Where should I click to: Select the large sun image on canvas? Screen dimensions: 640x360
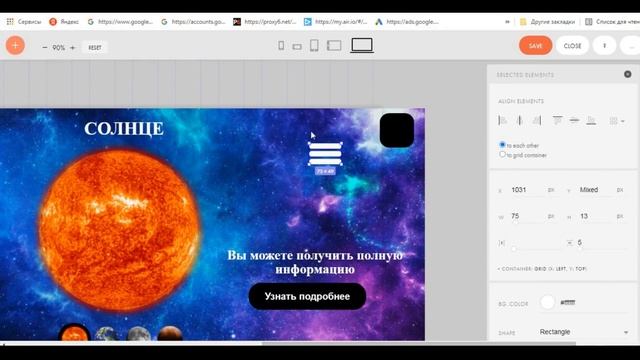tap(119, 229)
